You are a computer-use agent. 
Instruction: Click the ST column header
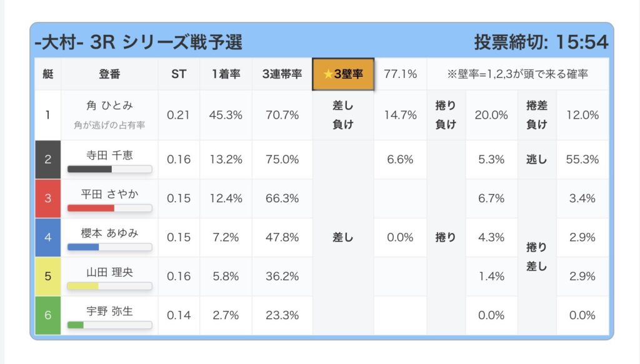pos(179,74)
